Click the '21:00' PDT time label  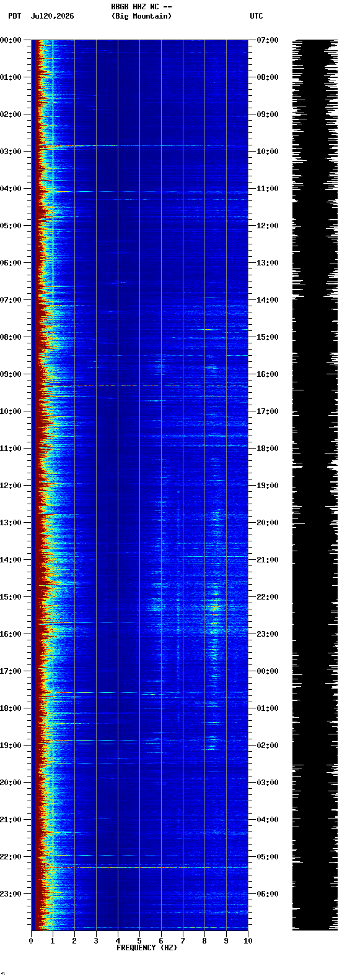coord(11,820)
